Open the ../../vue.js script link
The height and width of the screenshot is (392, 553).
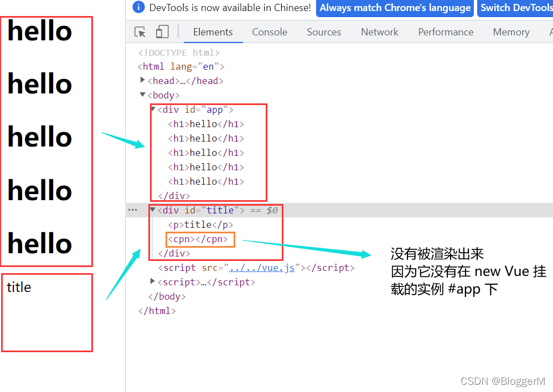[262, 268]
